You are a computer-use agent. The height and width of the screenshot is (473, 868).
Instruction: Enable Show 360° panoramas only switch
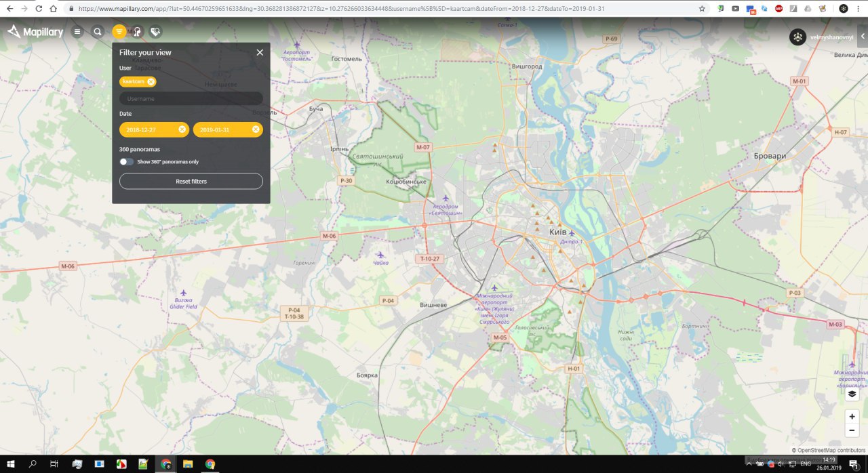click(127, 162)
